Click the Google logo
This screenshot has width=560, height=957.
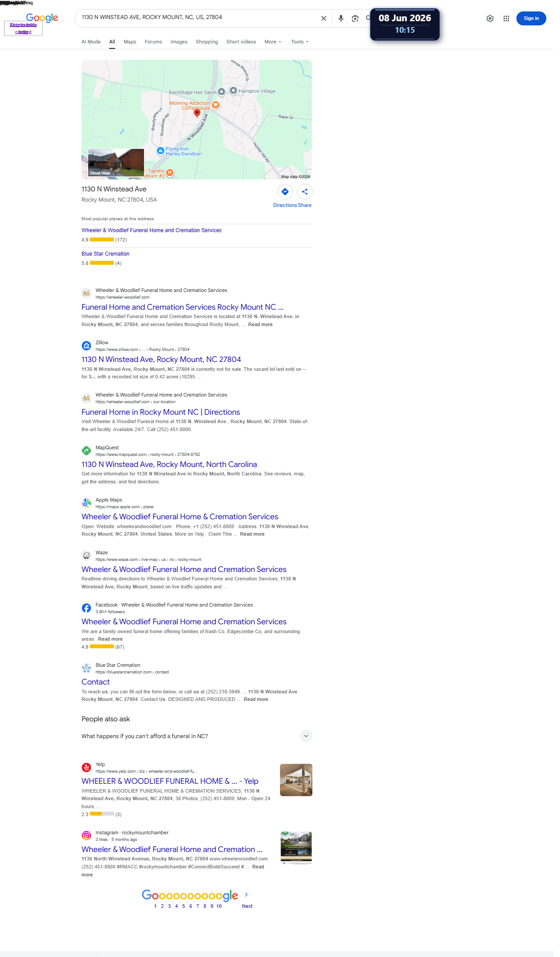pyautogui.click(x=42, y=17)
